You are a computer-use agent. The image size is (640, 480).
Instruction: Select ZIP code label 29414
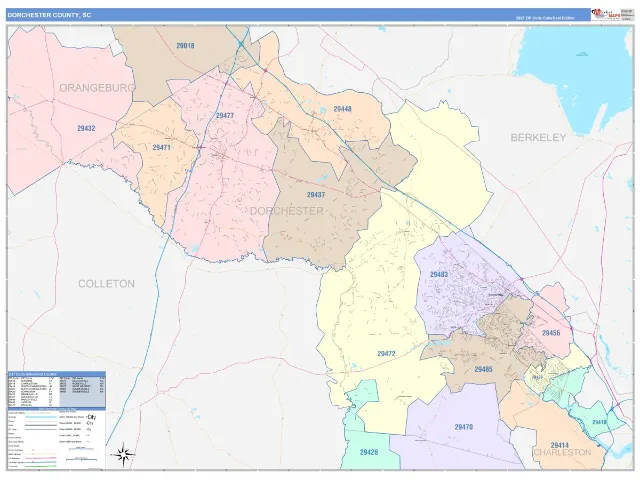560,445
